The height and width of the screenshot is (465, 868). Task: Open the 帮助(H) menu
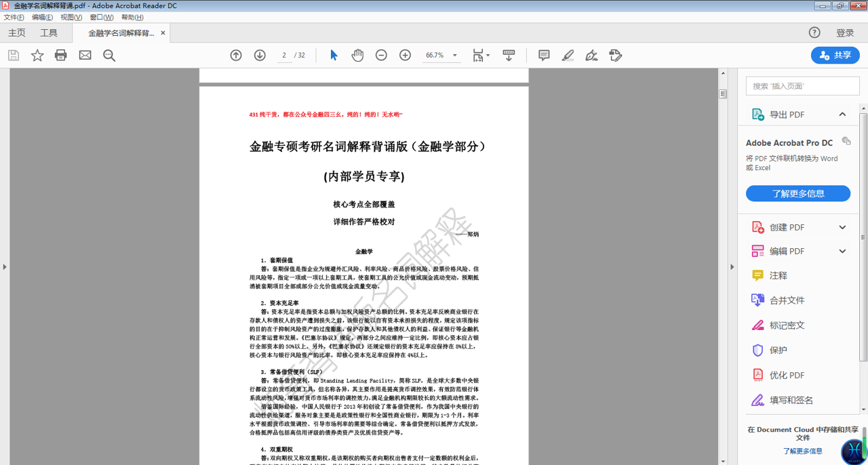click(132, 17)
